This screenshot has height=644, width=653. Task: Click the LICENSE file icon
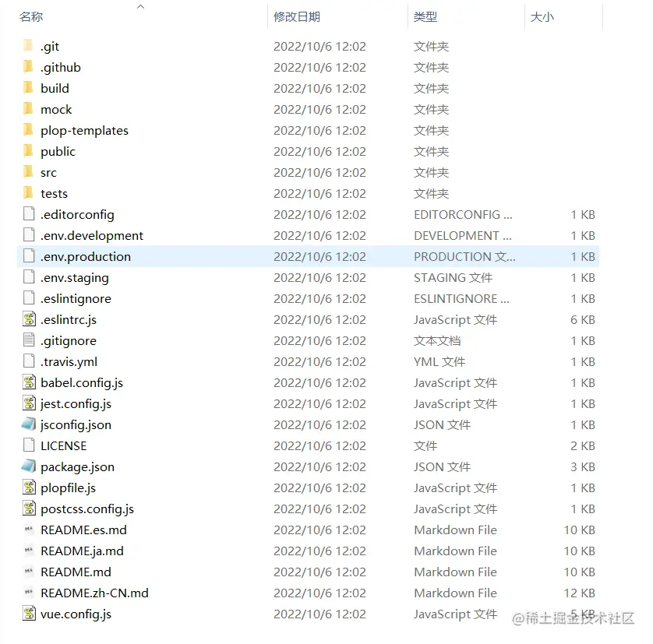pyautogui.click(x=29, y=445)
